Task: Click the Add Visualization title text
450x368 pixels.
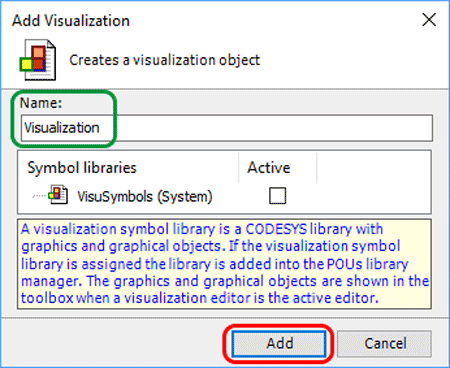Action: click(x=71, y=21)
